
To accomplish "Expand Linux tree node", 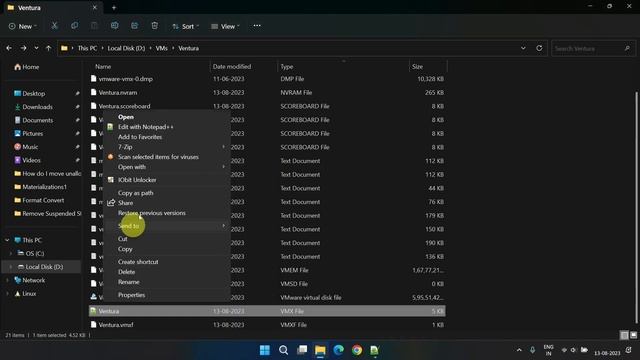I will (x=7, y=293).
